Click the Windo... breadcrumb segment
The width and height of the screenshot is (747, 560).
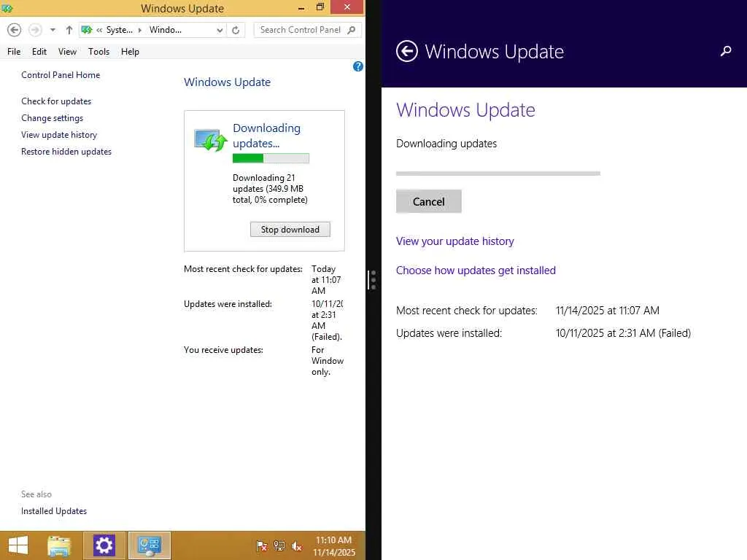[166, 30]
